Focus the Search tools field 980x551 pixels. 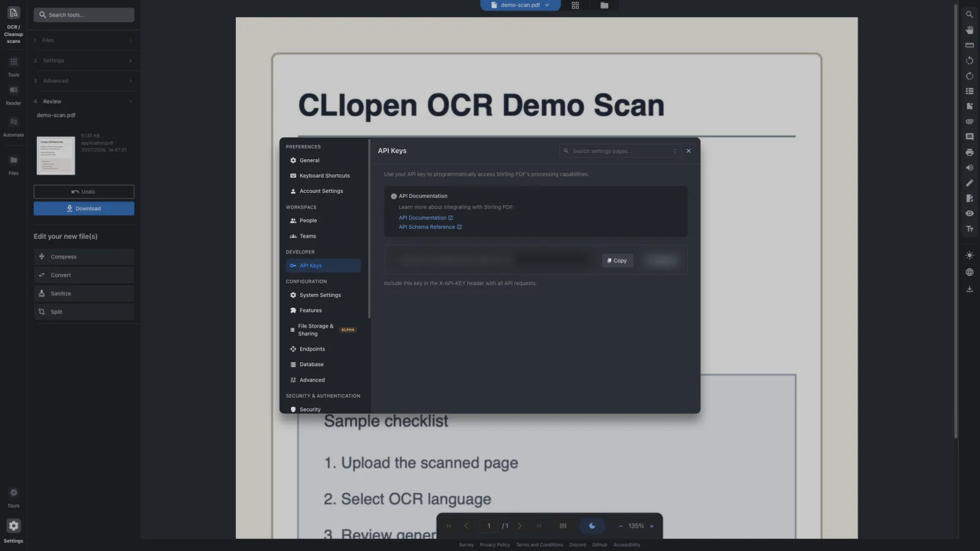tap(84, 15)
